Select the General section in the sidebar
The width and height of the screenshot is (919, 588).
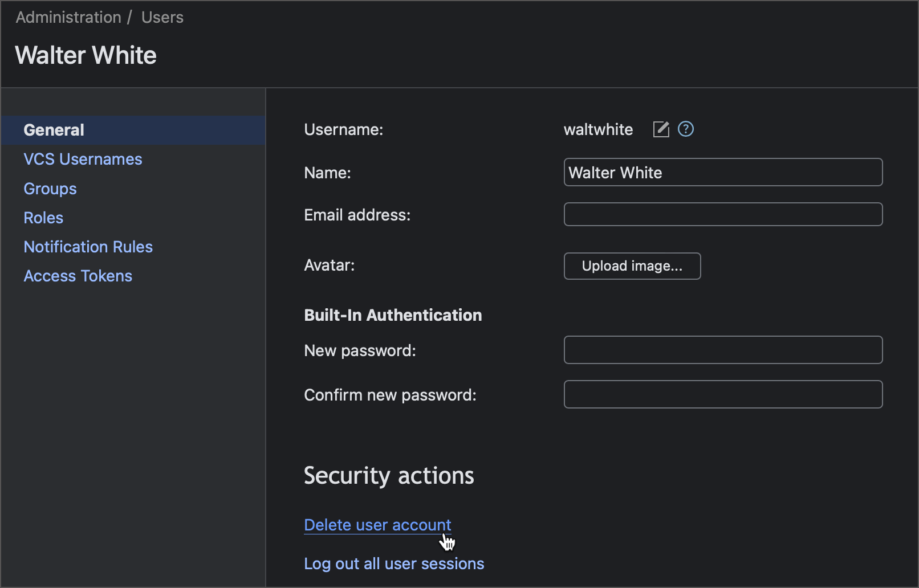pos(53,130)
